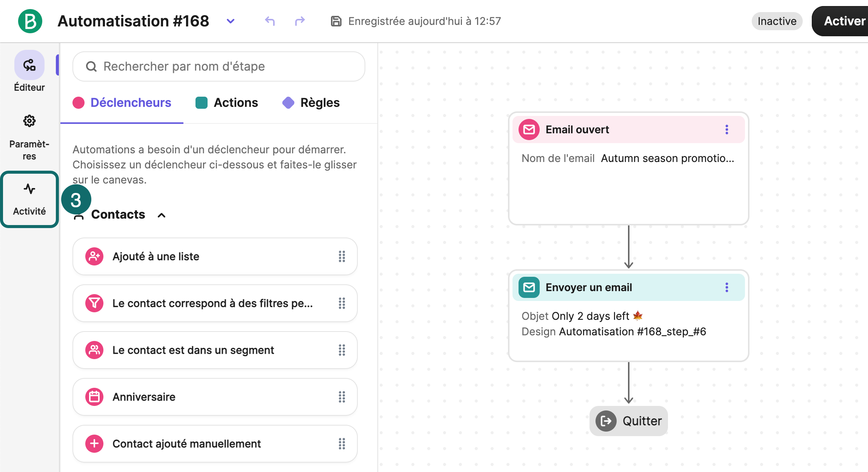Click the Inactive status badge
This screenshot has height=472, width=868.
tap(777, 21)
